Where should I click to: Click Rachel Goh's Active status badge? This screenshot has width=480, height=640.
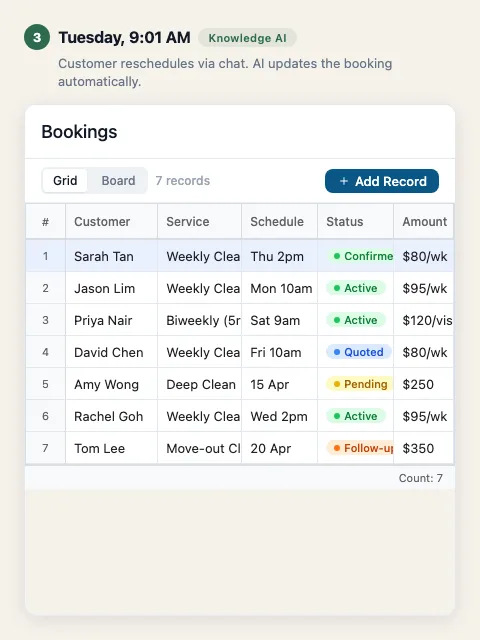point(356,416)
